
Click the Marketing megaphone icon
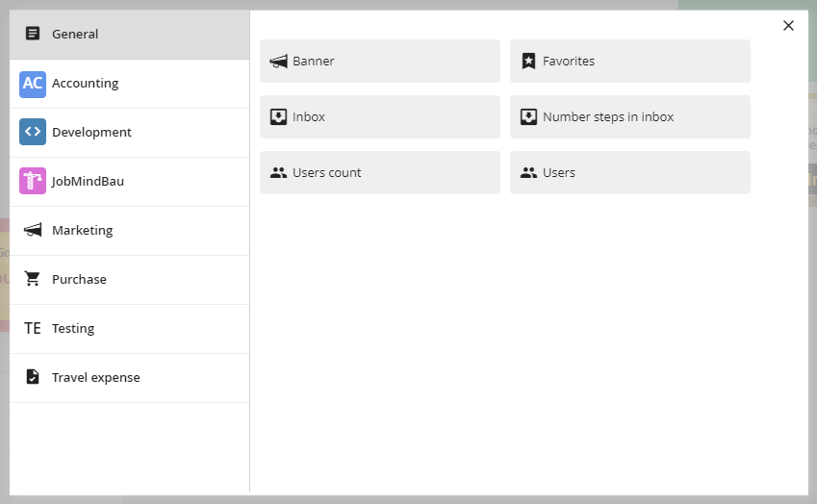[33, 231]
